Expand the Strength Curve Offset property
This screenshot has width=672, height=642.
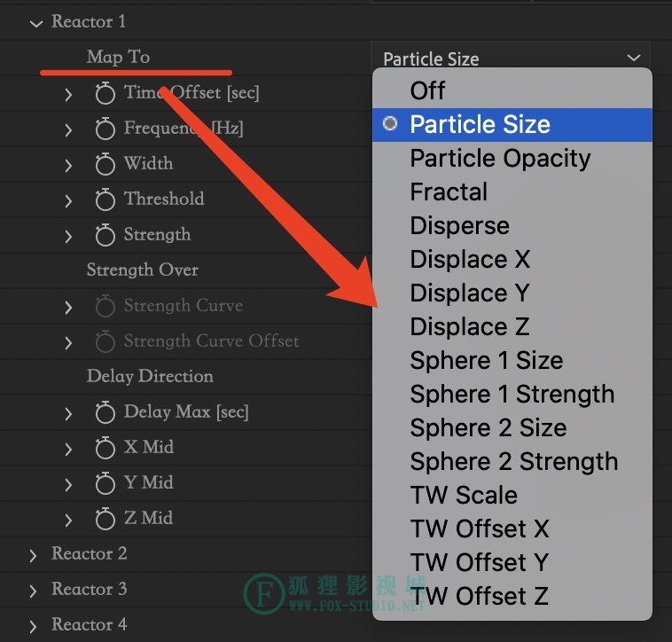[x=68, y=343]
